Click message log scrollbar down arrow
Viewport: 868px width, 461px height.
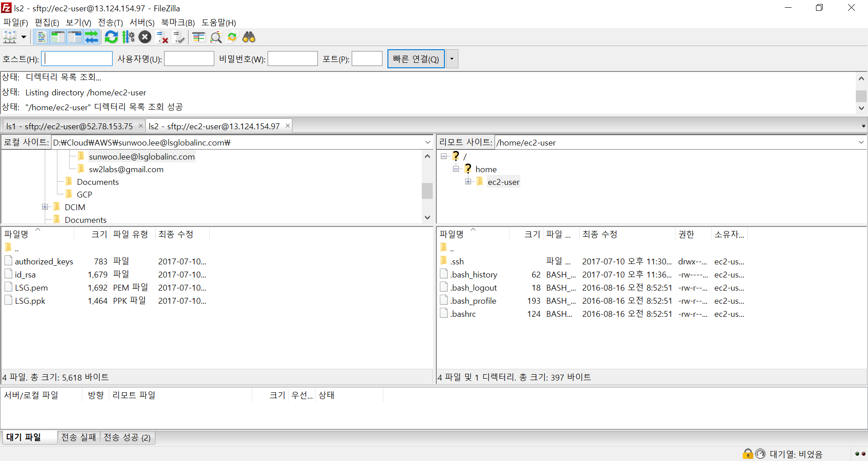[x=861, y=108]
